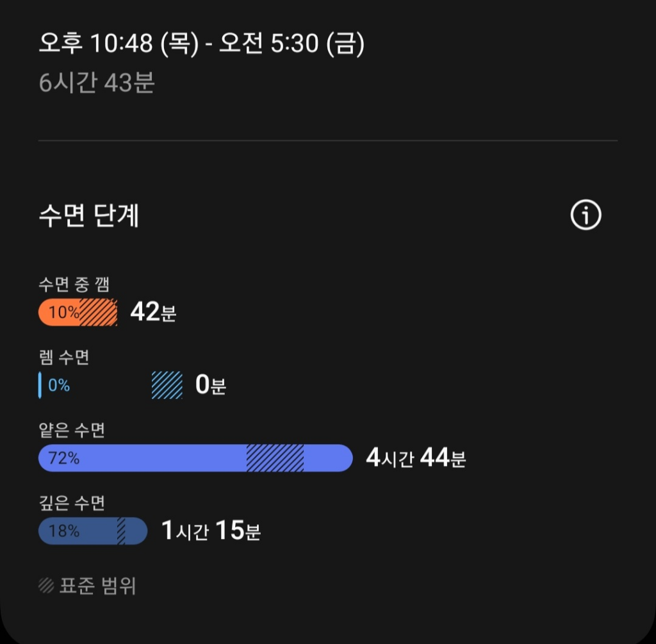The width and height of the screenshot is (656, 644).
Task: Tap the hatched standard range on REM row
Action: (x=167, y=386)
